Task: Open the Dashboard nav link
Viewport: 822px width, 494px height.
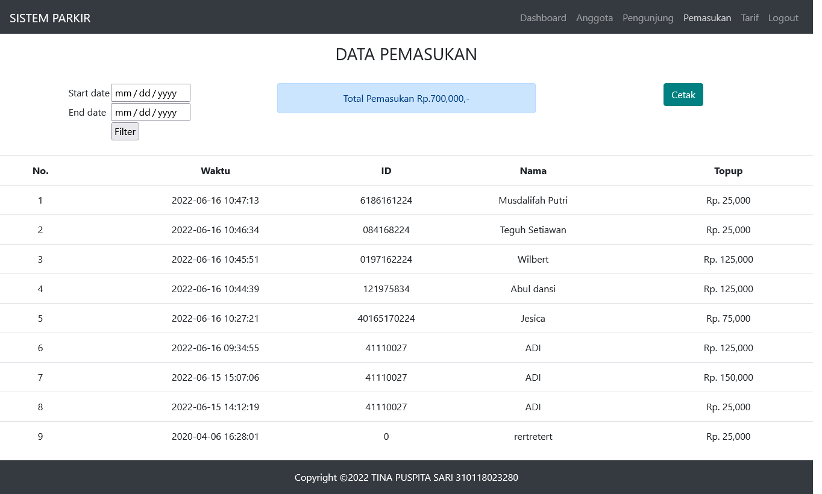Action: [x=543, y=18]
